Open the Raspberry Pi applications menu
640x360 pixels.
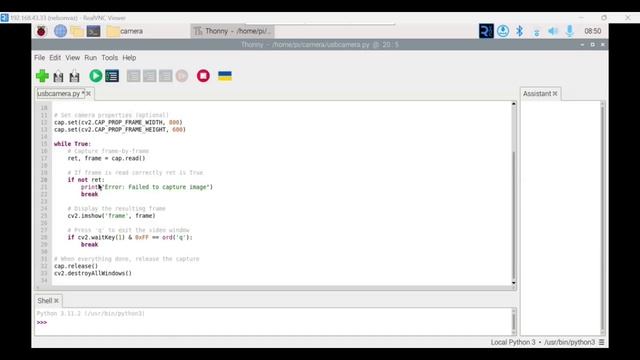[x=41, y=31]
